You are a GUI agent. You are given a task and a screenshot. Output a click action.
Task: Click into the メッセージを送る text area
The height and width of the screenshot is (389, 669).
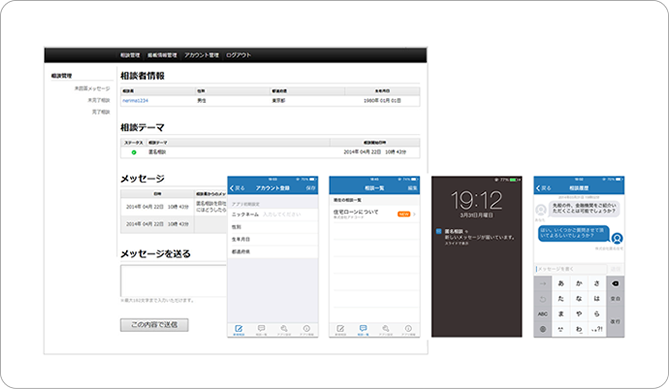174,281
